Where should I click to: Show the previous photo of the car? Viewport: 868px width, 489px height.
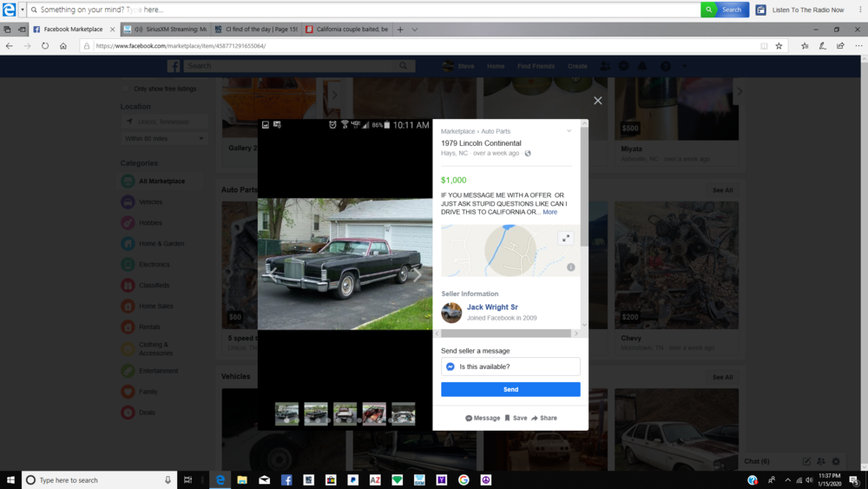[x=273, y=274]
